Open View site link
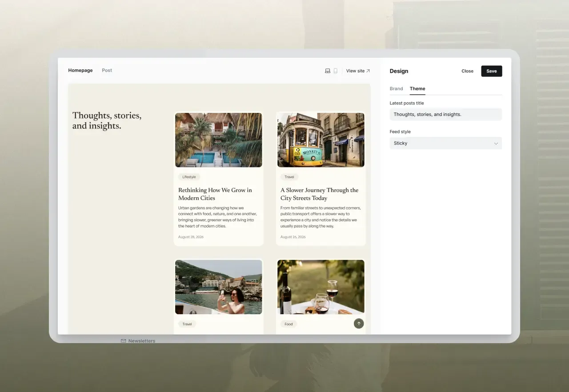The width and height of the screenshot is (569, 392). pyautogui.click(x=358, y=71)
